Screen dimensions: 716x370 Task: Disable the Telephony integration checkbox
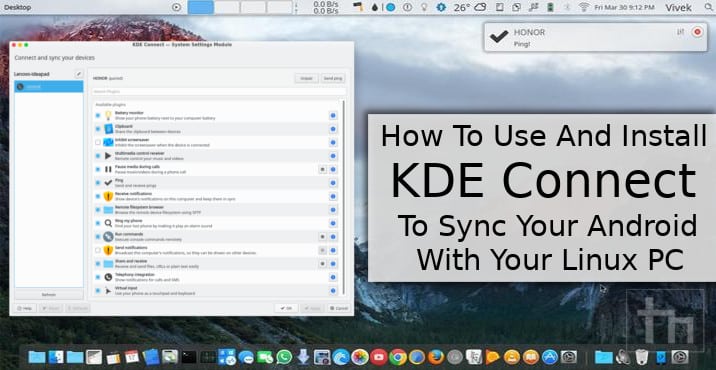tap(98, 277)
